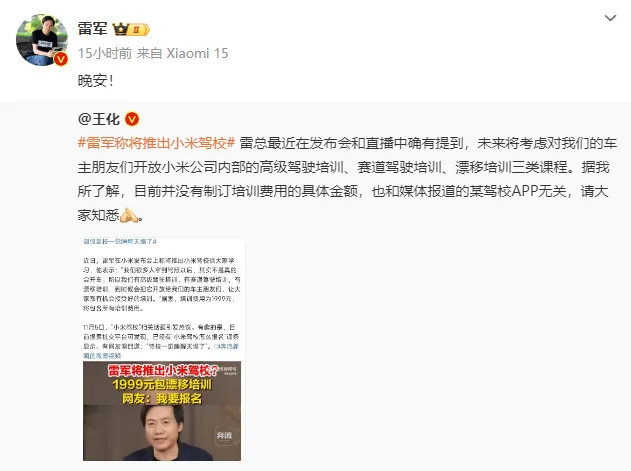The height and width of the screenshot is (471, 631).
Task: Click verified V badge next to 王化
Action: tap(132, 119)
